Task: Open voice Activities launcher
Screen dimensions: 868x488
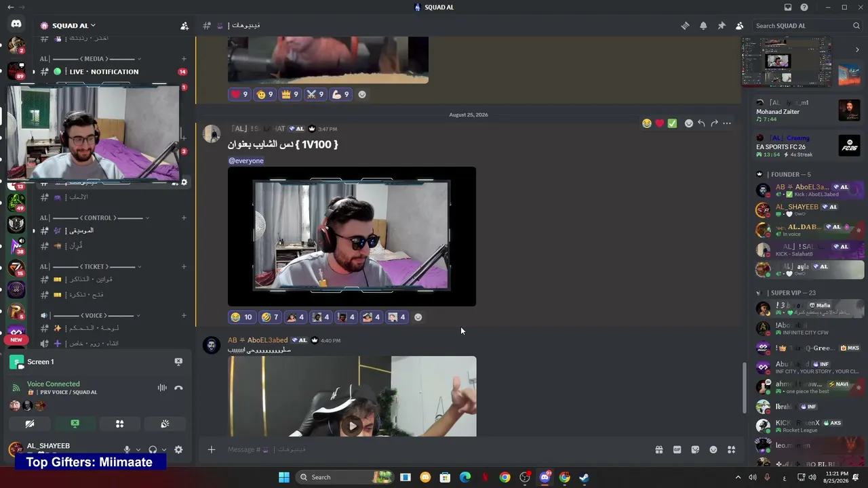Action: pos(120,424)
